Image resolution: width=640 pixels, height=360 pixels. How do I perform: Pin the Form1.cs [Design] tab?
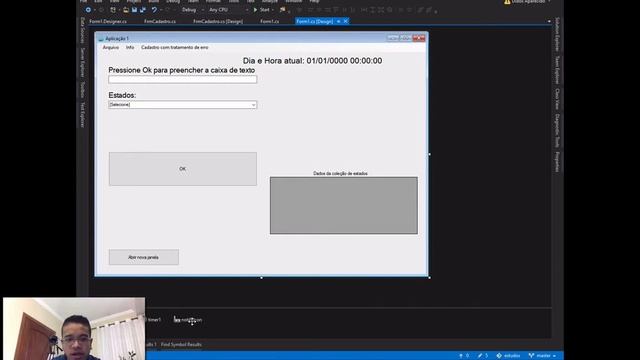[338, 21]
